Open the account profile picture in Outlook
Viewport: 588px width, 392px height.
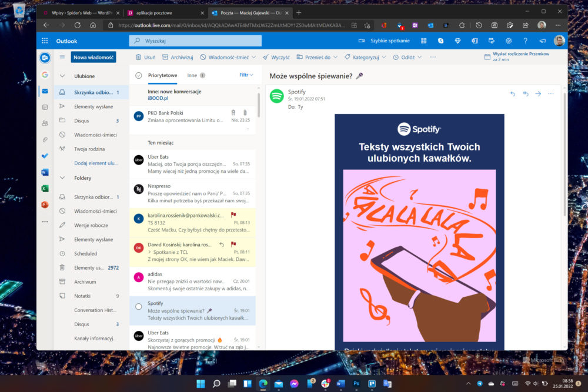[559, 41]
